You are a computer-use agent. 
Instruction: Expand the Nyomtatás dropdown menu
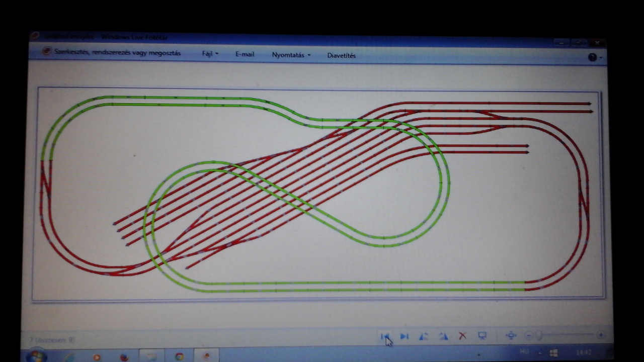291,55
